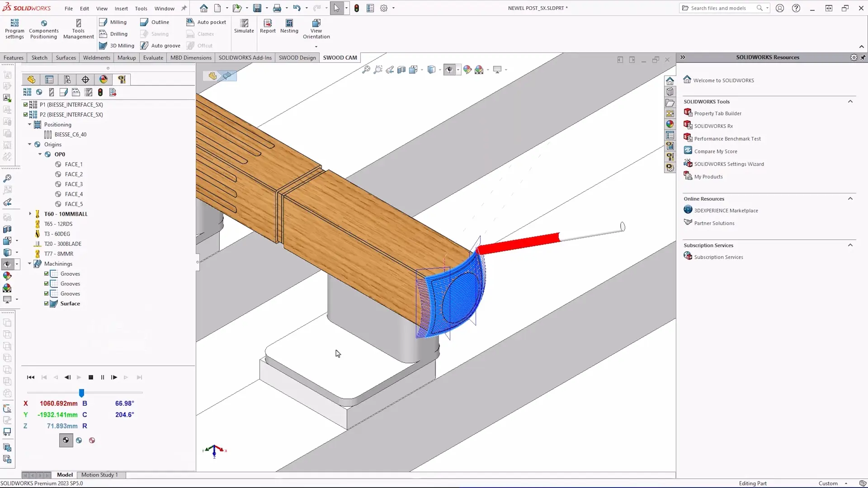Click the simulation timeline slider handle
Screen dimensions: 868x488
coord(81,393)
